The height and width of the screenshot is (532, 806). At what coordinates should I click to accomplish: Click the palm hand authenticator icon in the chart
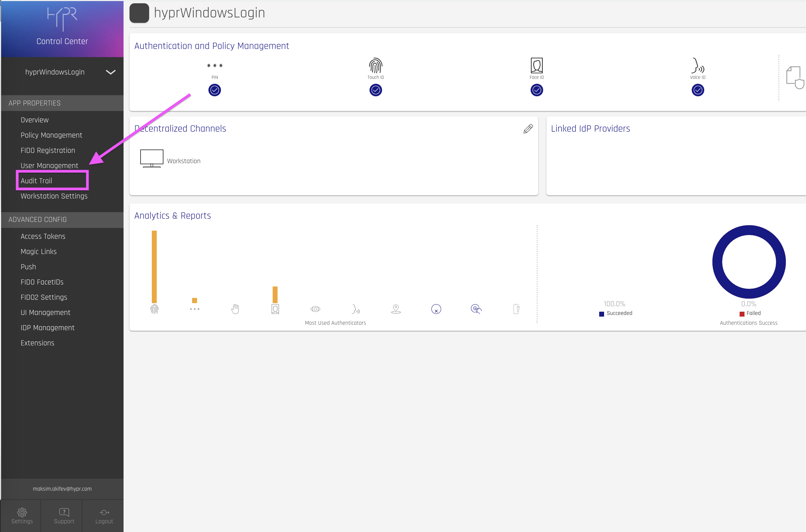(x=235, y=309)
